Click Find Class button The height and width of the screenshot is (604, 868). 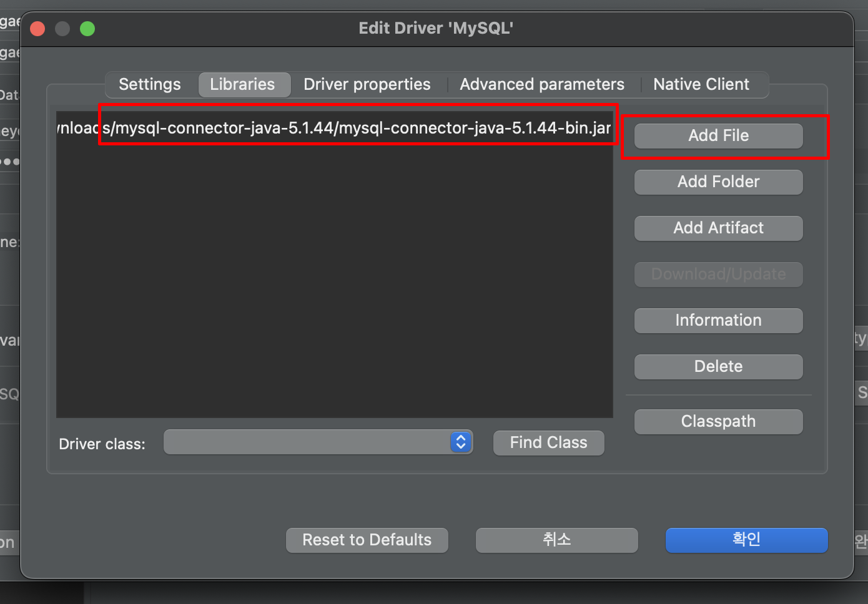[x=549, y=442]
